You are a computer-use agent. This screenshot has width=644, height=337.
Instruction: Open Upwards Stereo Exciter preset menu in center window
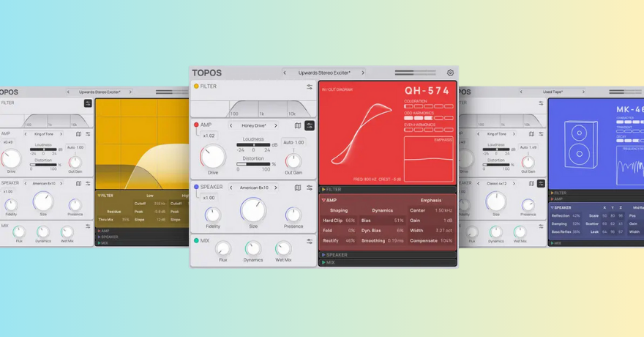pyautogui.click(x=324, y=73)
